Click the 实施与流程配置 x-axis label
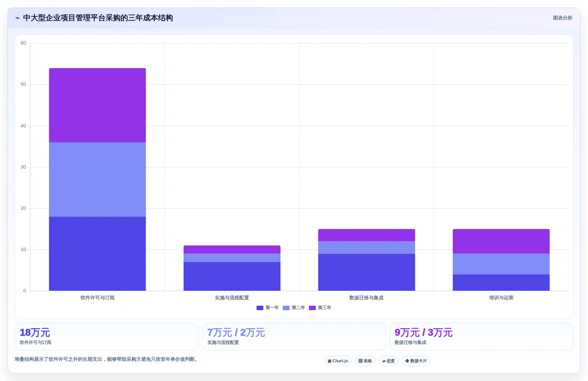Viewport: 588px width, 381px height. click(232, 298)
